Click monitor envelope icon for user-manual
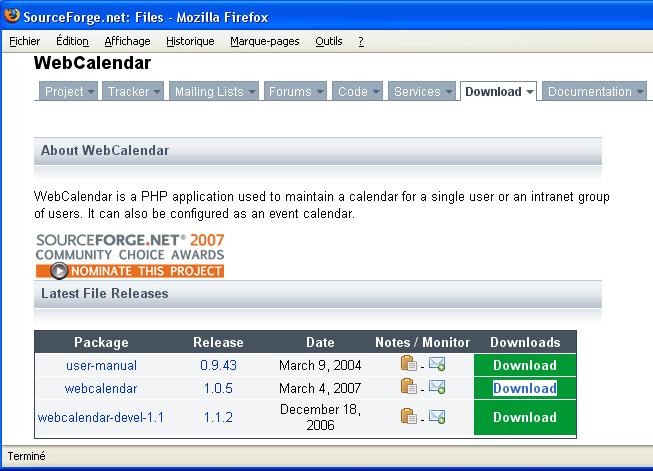 pos(437,364)
